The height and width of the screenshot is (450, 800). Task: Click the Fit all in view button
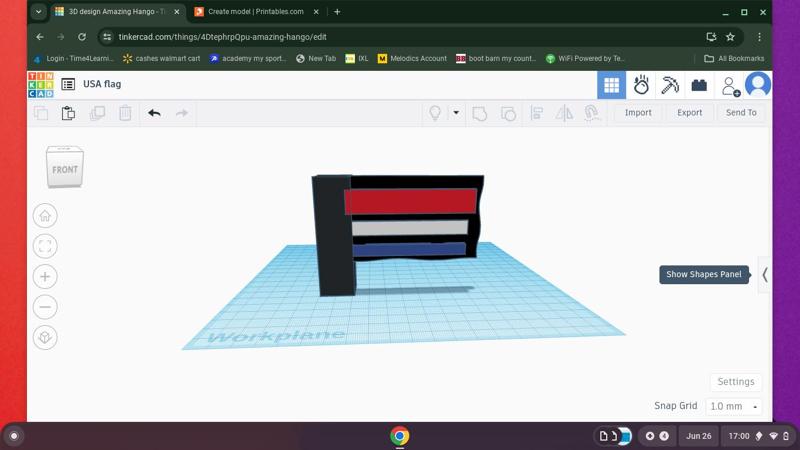tap(45, 246)
